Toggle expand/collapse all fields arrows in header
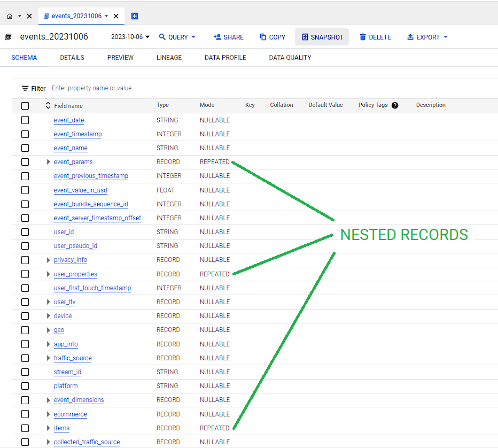The height and width of the screenshot is (448, 498). click(x=48, y=105)
